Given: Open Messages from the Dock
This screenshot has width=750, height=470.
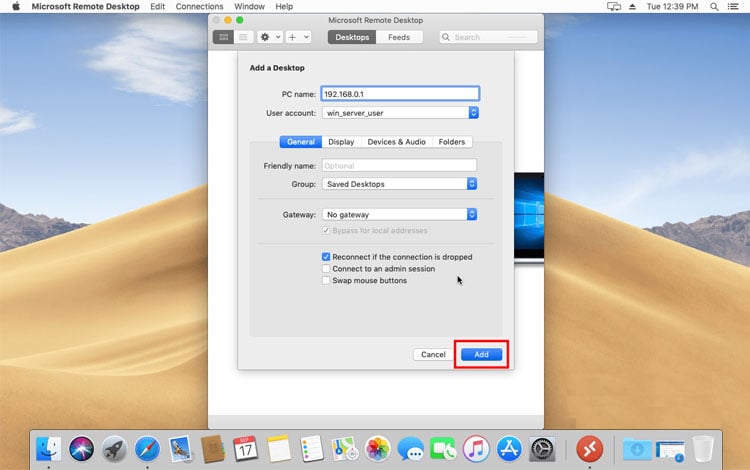Looking at the screenshot, I should tap(410, 449).
